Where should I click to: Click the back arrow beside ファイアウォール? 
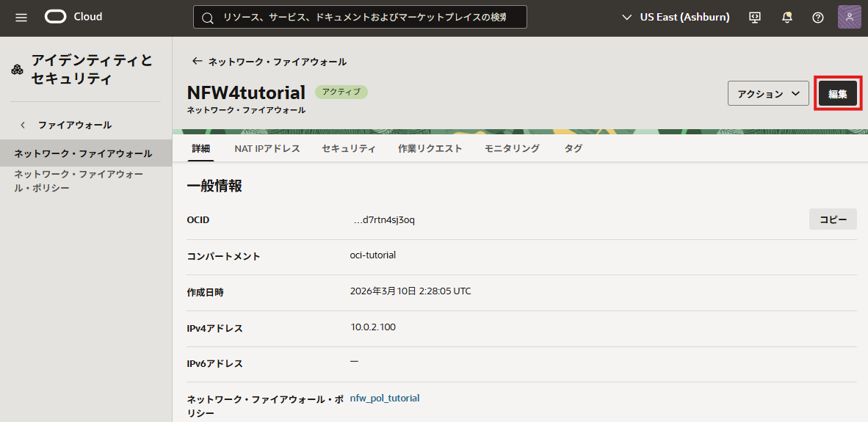(x=23, y=125)
